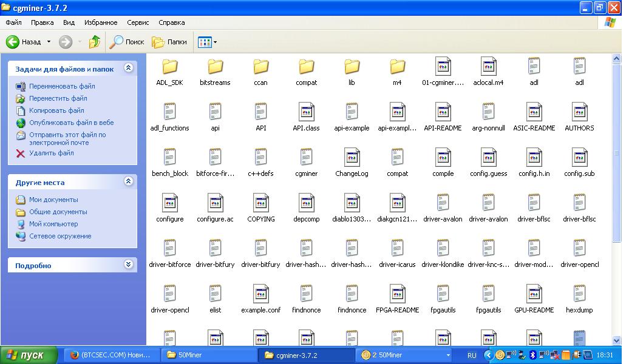
Task: Click the RU language indicator
Action: pyautogui.click(x=472, y=355)
